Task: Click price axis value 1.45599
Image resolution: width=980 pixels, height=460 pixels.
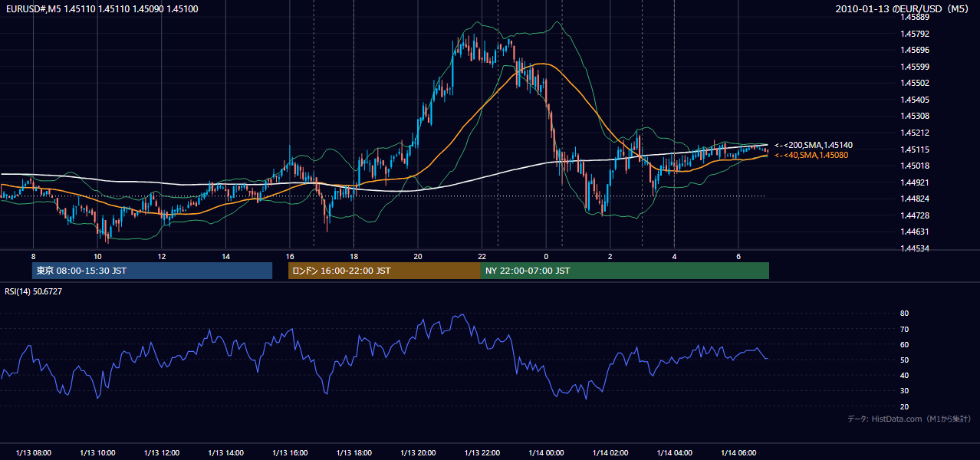Action: [x=915, y=67]
